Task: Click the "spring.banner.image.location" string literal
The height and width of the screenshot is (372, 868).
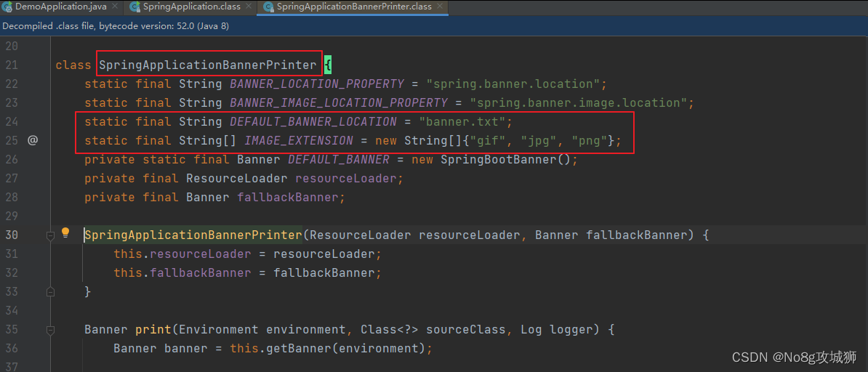Action: tap(577, 103)
